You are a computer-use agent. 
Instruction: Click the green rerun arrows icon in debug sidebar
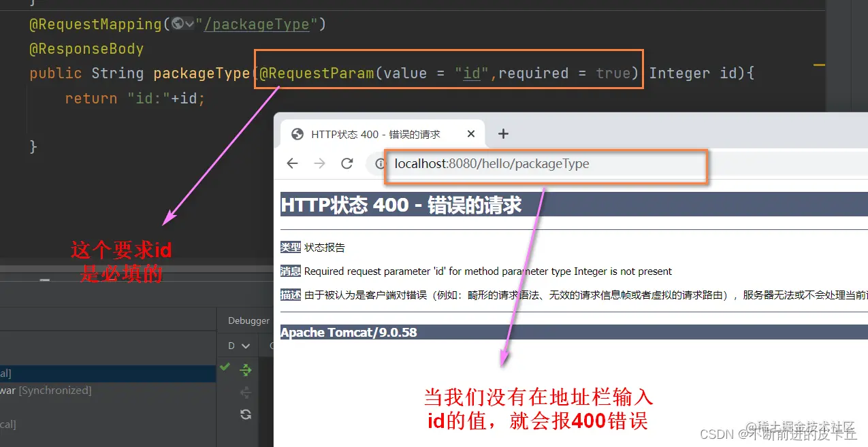[245, 371]
